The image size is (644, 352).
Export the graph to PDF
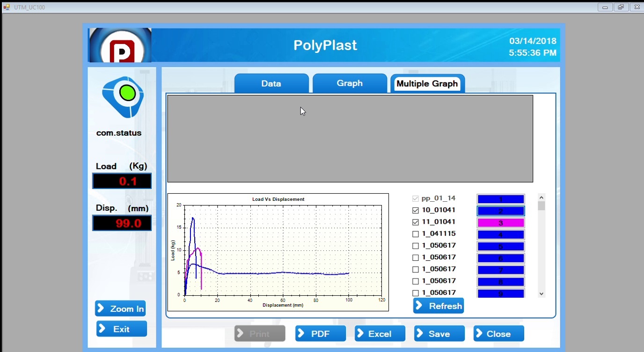coord(321,334)
